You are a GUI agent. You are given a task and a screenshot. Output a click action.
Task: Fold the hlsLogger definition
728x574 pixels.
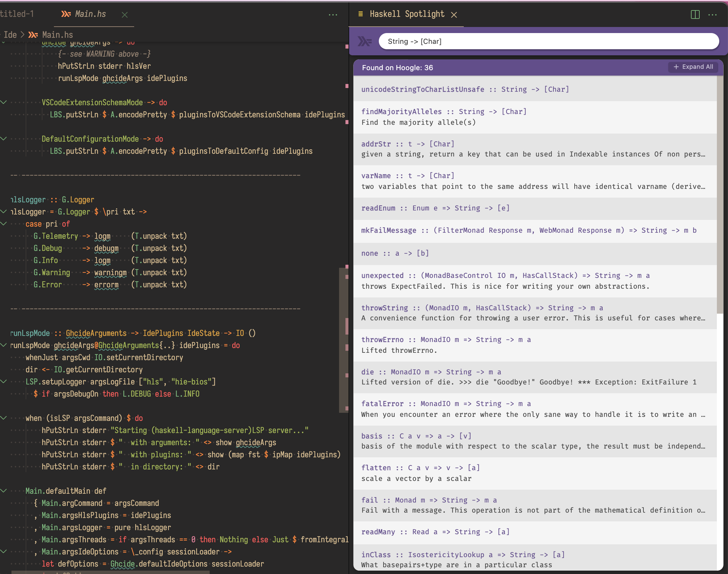[3, 211]
